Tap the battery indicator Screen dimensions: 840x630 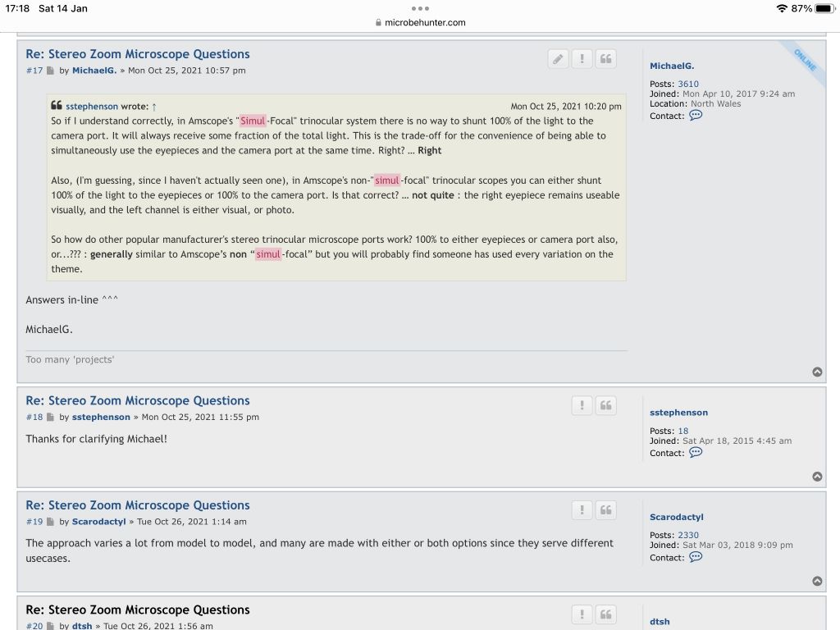[824, 8]
